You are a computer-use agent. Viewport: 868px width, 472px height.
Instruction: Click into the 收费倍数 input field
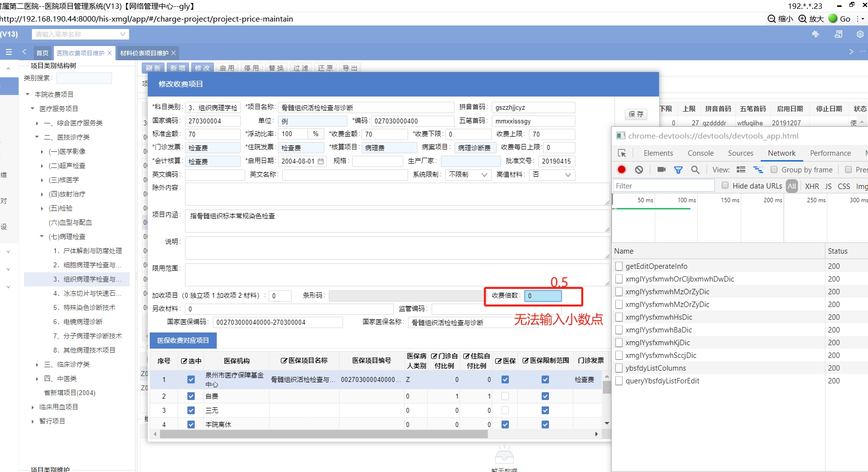543,296
